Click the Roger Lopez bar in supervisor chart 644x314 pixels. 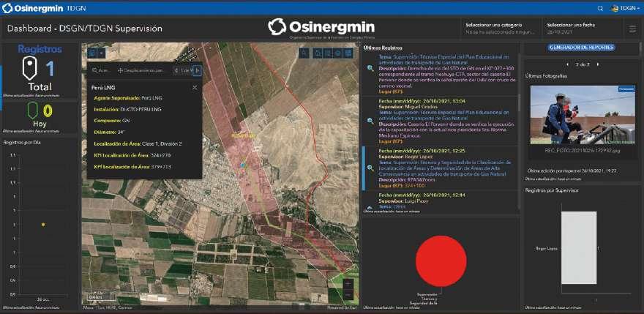point(579,248)
